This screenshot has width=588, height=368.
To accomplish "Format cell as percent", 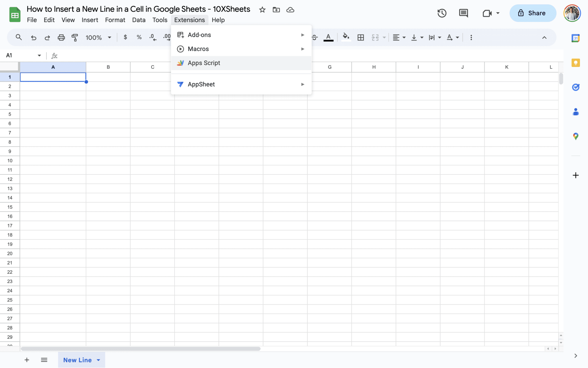I will [x=139, y=37].
